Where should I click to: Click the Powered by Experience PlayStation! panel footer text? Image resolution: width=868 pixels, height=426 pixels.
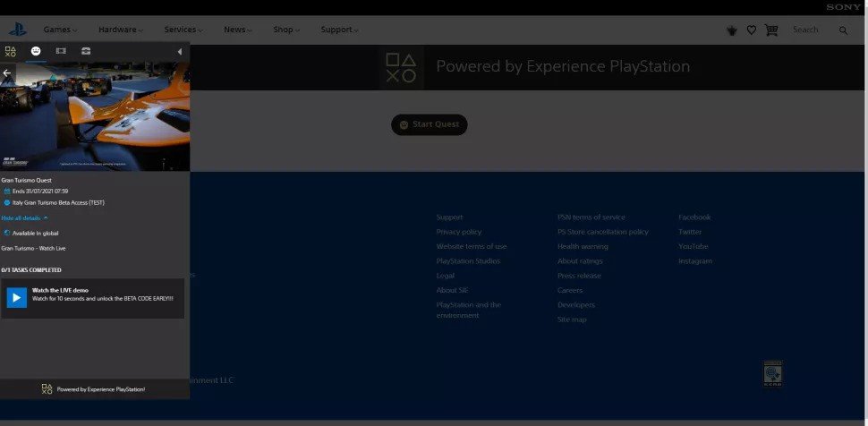[x=101, y=389]
